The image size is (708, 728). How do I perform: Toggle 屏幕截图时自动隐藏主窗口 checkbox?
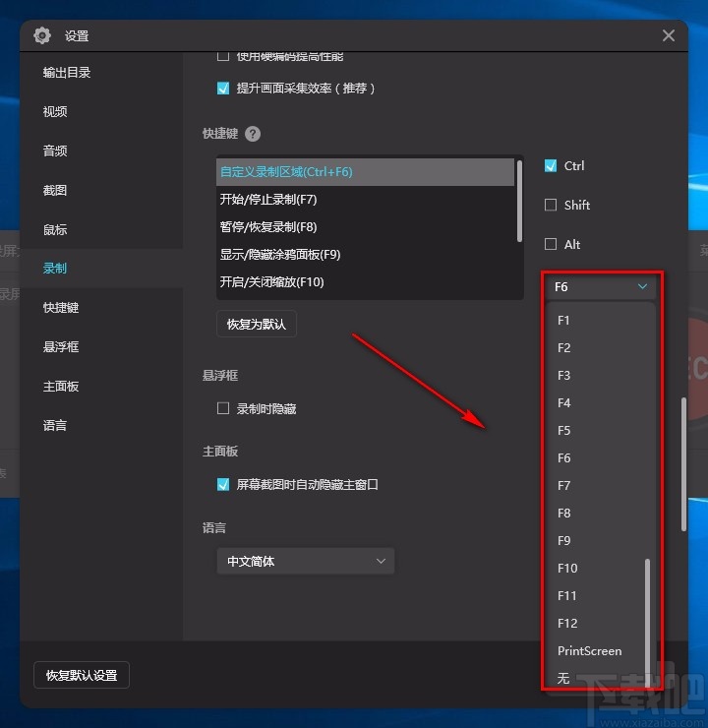point(223,485)
